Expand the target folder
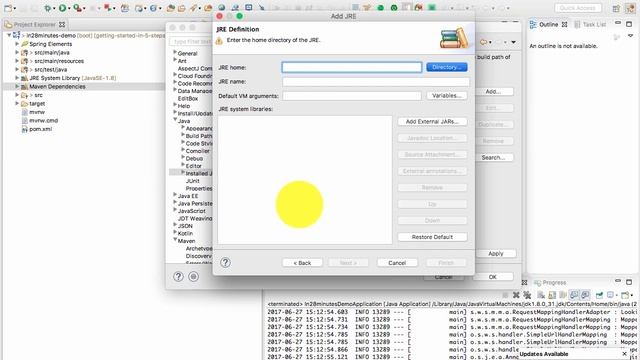Viewport: 640px width, 360px height. pyautogui.click(x=17, y=103)
